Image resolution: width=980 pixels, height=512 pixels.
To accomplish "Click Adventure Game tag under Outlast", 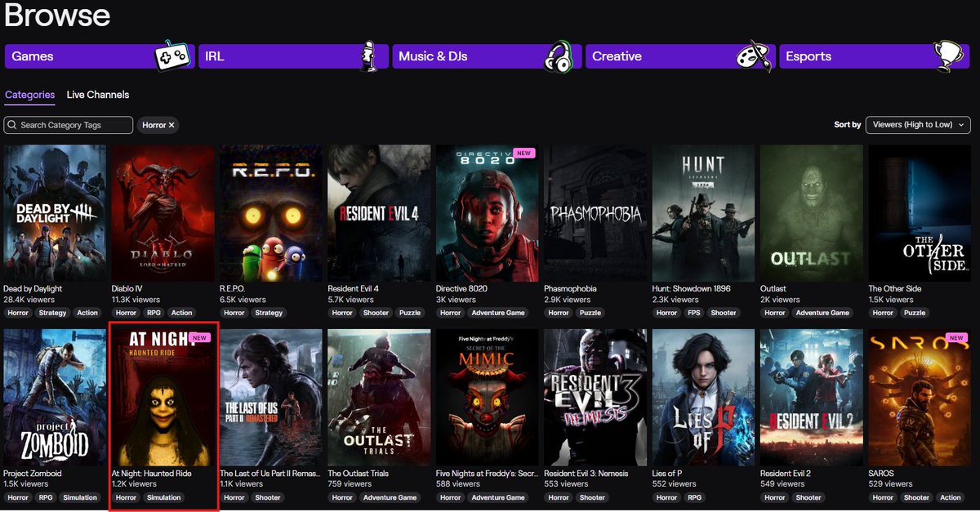I will point(823,313).
